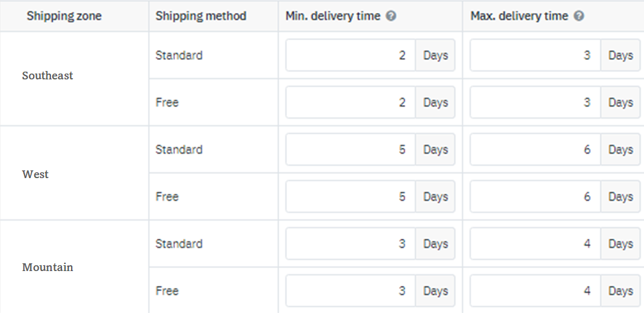Click Days unit for Mountain Standard maximum
This screenshot has height=313, width=644.
[620, 244]
